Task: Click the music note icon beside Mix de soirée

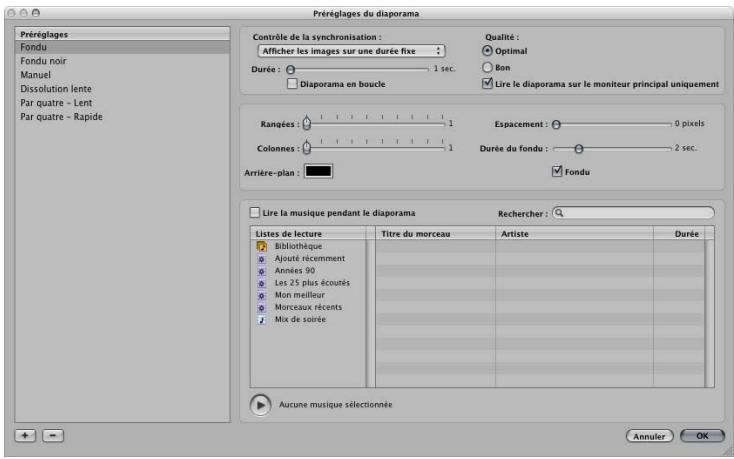Action: (262, 320)
